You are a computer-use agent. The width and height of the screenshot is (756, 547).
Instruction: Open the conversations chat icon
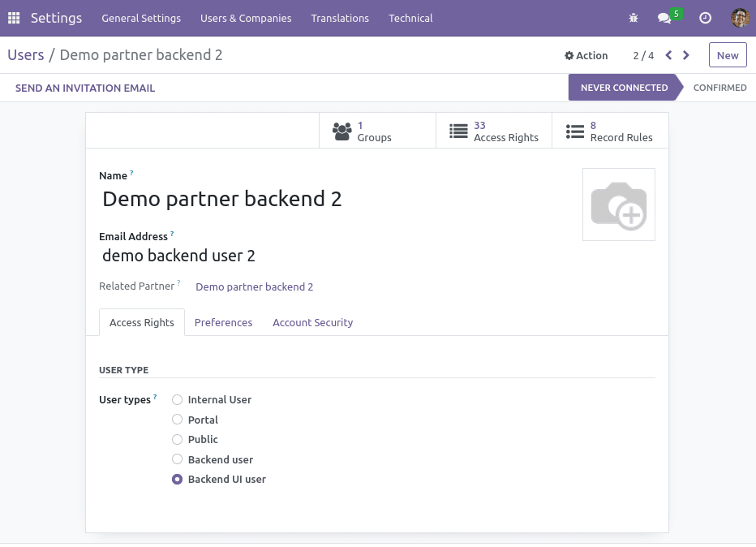(x=664, y=18)
